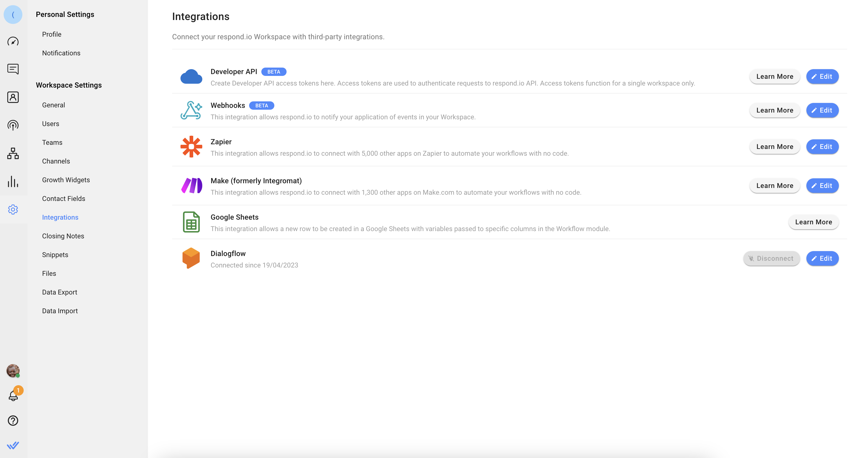Disconnect the Dialogflow integration
Screen dimensions: 868x458
tap(771, 258)
